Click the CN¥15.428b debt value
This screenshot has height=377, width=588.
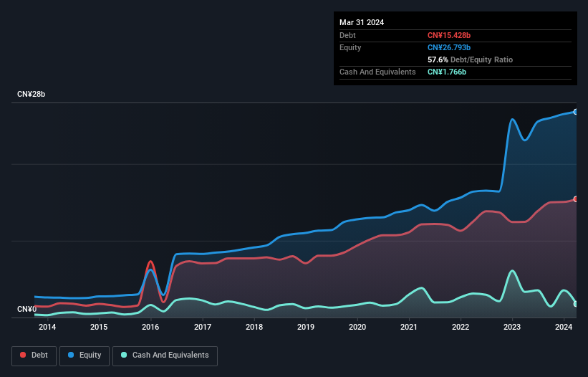pos(449,35)
